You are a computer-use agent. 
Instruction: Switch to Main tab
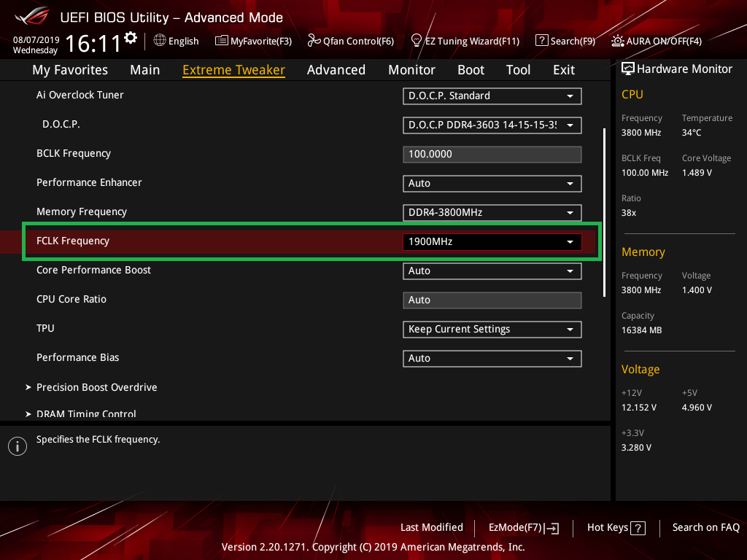(145, 70)
